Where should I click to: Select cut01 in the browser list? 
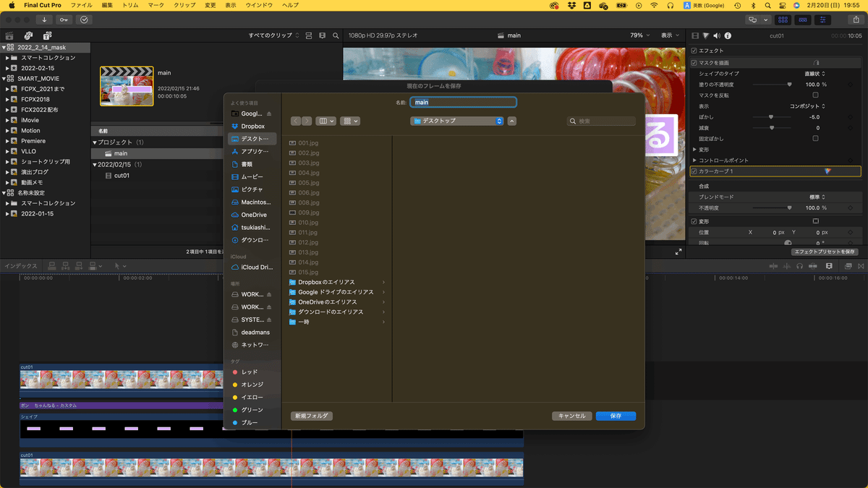pyautogui.click(x=122, y=175)
